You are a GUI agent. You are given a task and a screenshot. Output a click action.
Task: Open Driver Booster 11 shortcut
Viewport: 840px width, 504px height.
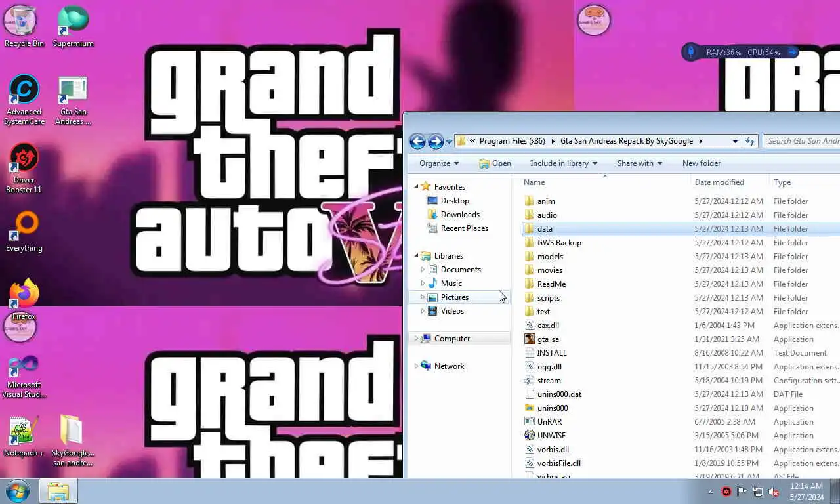(24, 169)
